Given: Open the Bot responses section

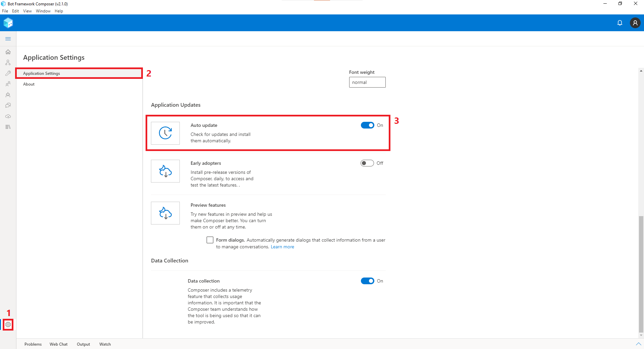Looking at the screenshot, I should (x=8, y=95).
